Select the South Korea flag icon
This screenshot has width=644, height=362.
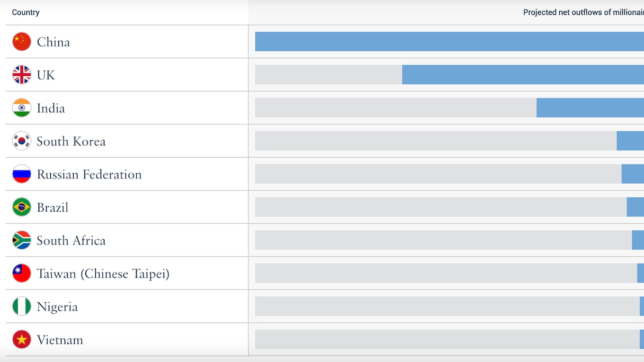[x=22, y=141]
